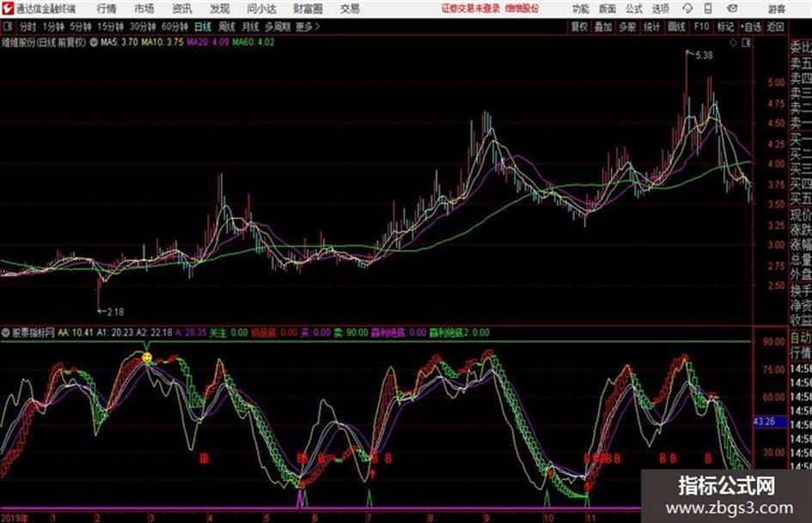Switch to the 5分钟 period tab
This screenshot has height=523, width=812.
tap(81, 27)
